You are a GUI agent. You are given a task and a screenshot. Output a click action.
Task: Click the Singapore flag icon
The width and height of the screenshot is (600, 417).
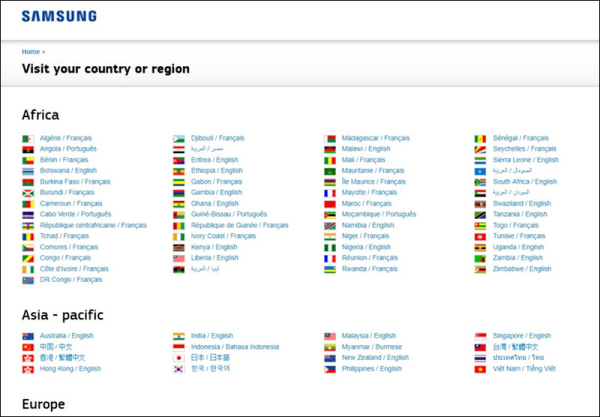tap(480, 337)
